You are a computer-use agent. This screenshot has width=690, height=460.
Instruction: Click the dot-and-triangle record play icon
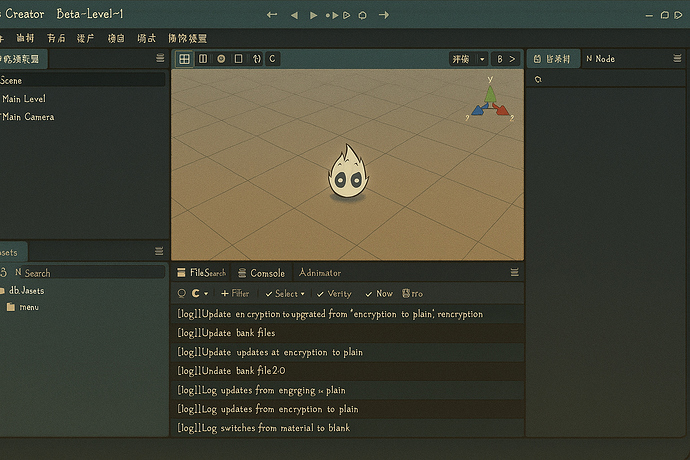point(332,15)
